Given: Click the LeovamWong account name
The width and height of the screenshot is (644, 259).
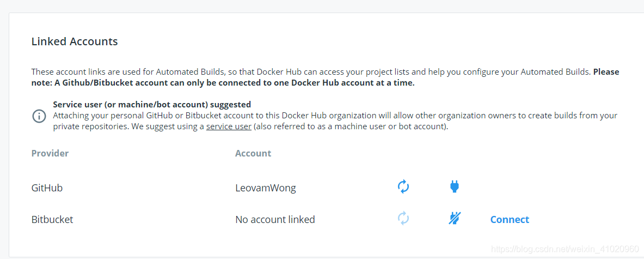Looking at the screenshot, I should point(265,188).
